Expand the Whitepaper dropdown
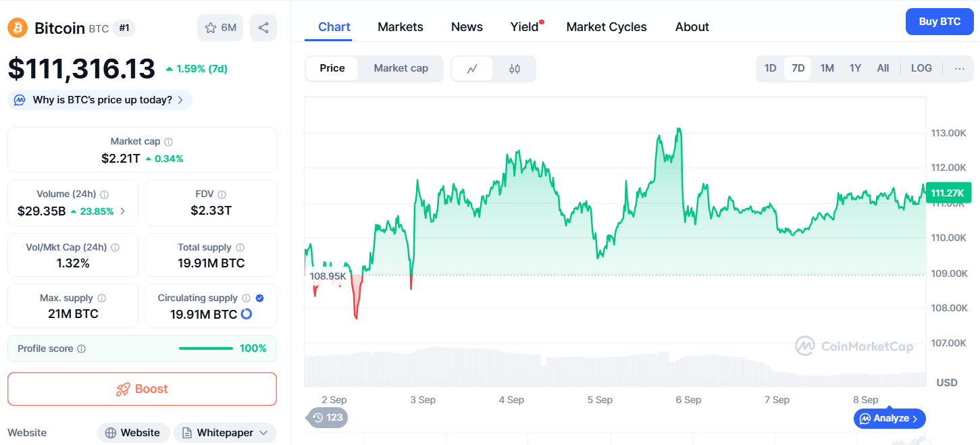This screenshot has width=980, height=445. (x=225, y=433)
